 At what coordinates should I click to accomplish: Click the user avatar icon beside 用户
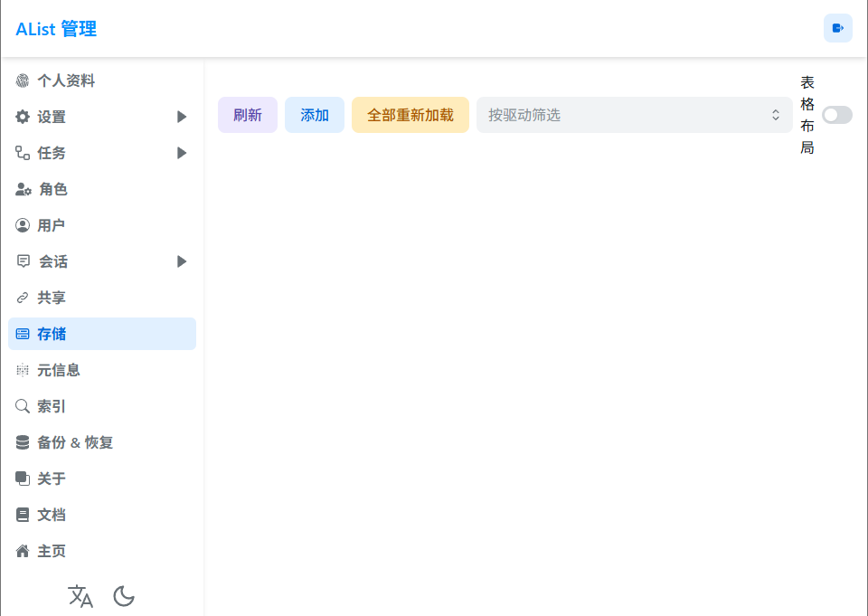click(x=22, y=225)
